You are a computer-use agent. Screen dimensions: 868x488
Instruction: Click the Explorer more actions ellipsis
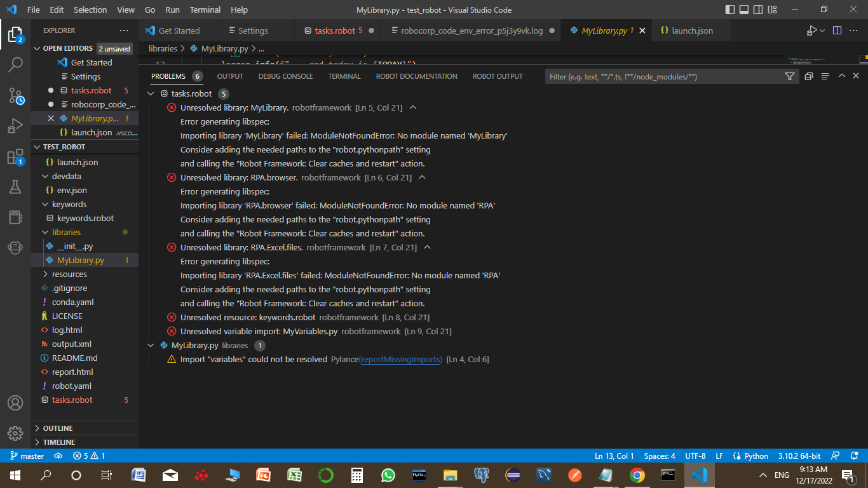pyautogui.click(x=124, y=30)
